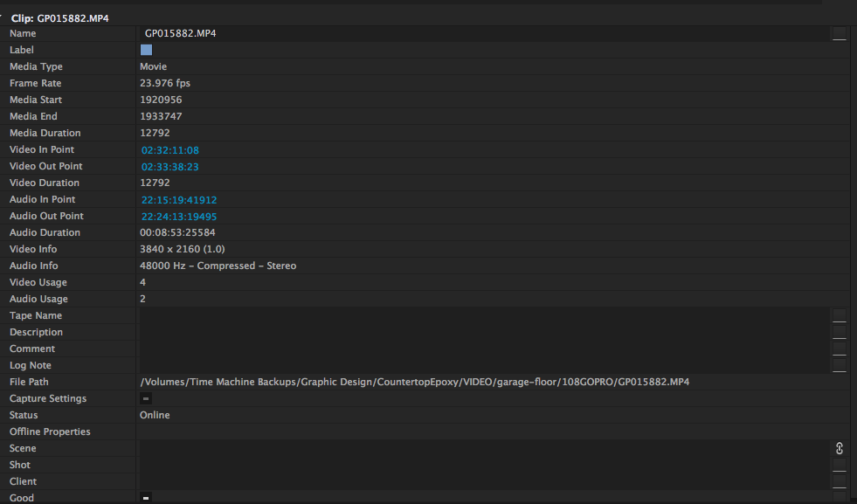
Task: Click the Offline Properties row label
Action: click(50, 432)
